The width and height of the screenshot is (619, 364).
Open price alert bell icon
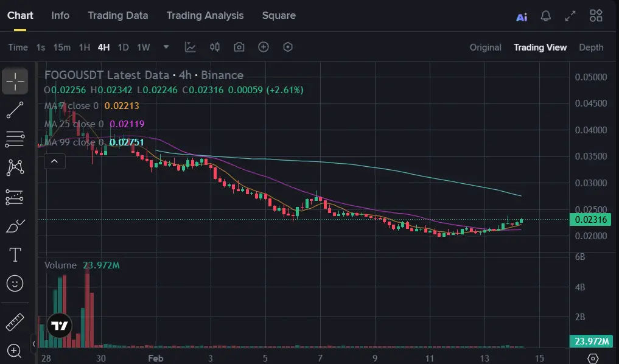tap(545, 16)
